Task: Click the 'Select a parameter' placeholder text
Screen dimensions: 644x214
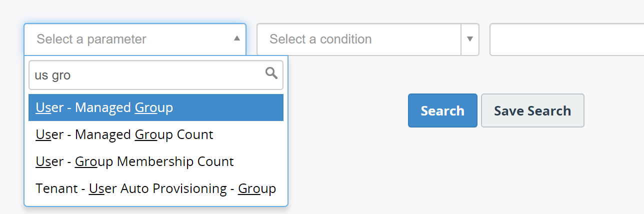Action: click(x=91, y=39)
